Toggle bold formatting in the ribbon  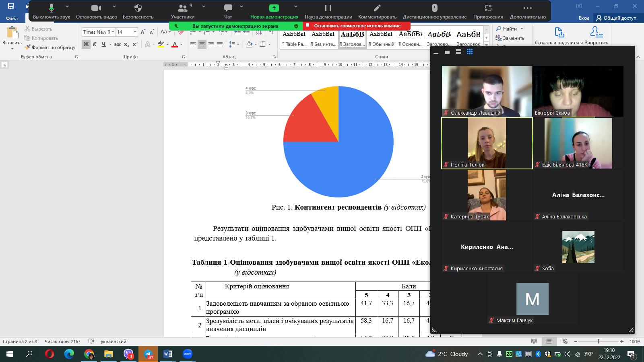coord(86,44)
